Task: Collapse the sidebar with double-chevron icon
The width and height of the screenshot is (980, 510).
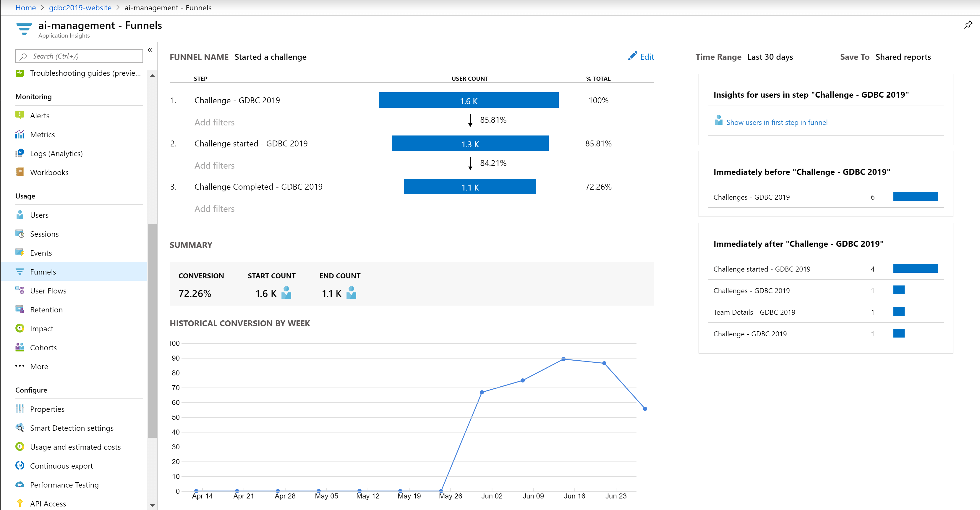Action: (150, 50)
